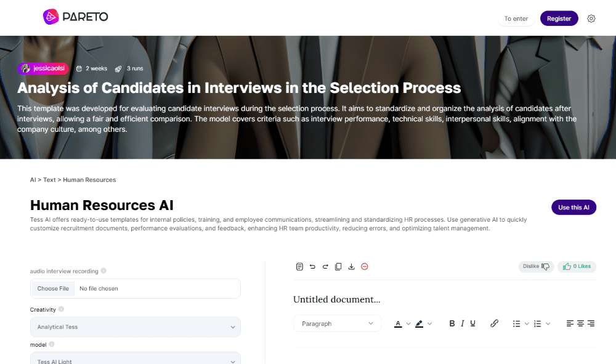The height and width of the screenshot is (364, 616).
Task: Click the Choose File upload field
Action: point(135,289)
